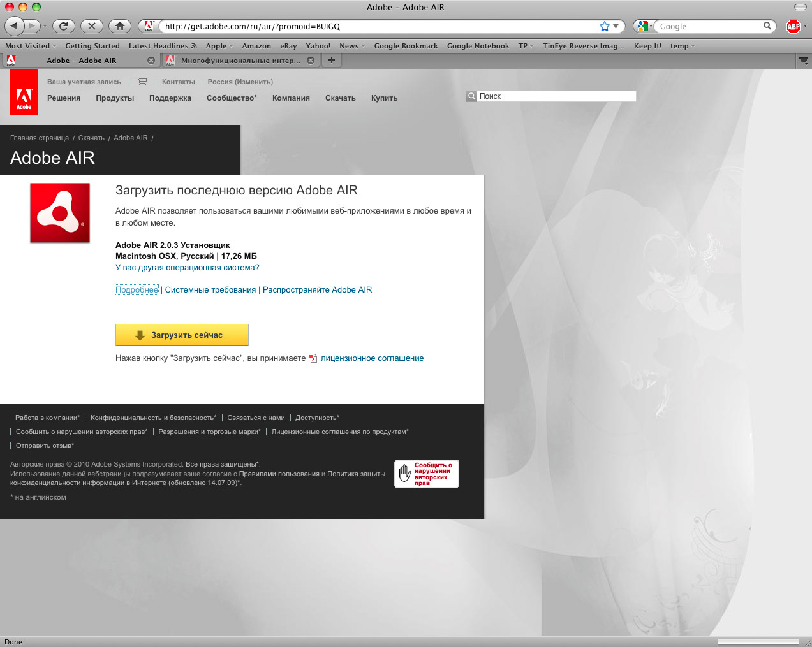Open the Сообщество menu
The width and height of the screenshot is (812, 647).
coord(232,98)
